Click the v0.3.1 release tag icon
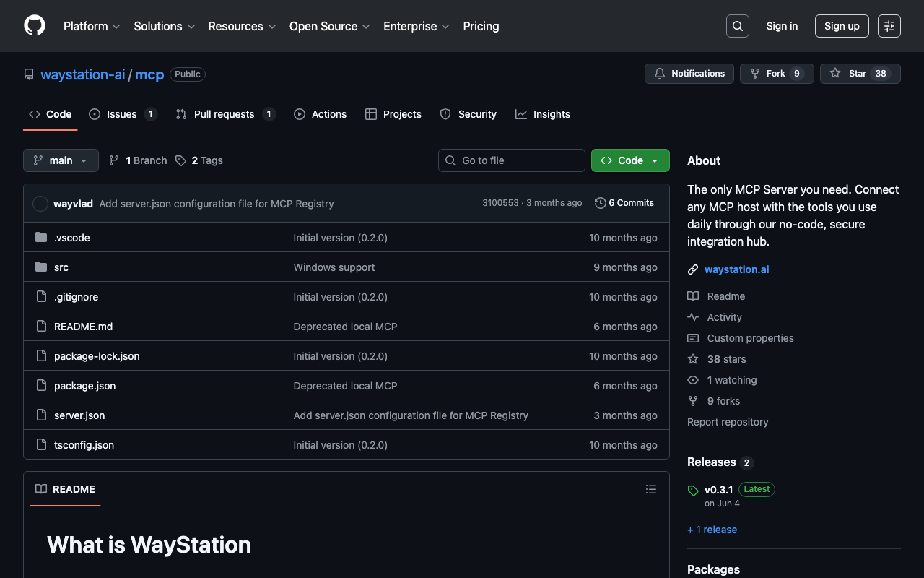This screenshot has width=924, height=578. 693,491
